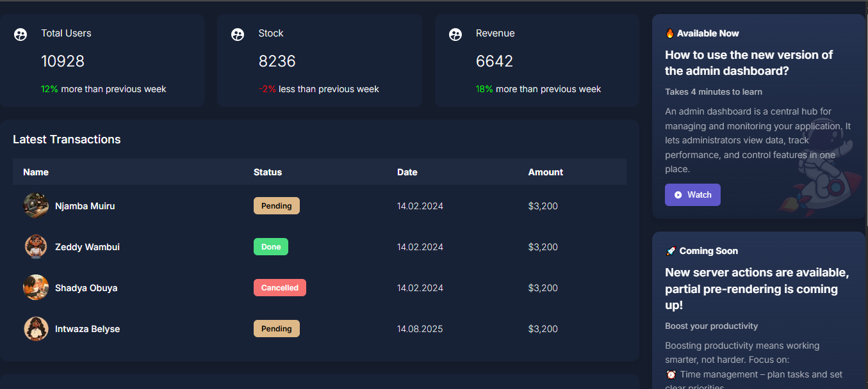The height and width of the screenshot is (389, 868).
Task: Click the alarm clock icon near Time management
Action: (671, 374)
